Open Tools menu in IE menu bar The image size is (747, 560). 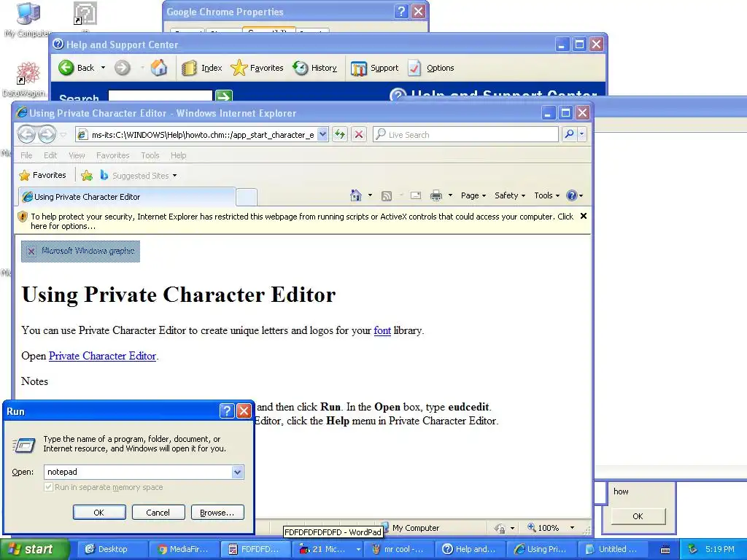pyautogui.click(x=150, y=155)
